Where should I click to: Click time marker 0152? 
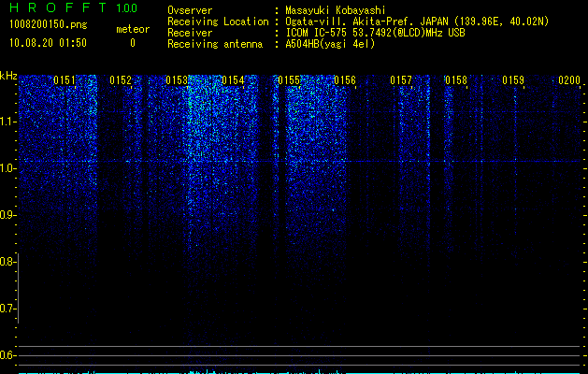coord(121,80)
